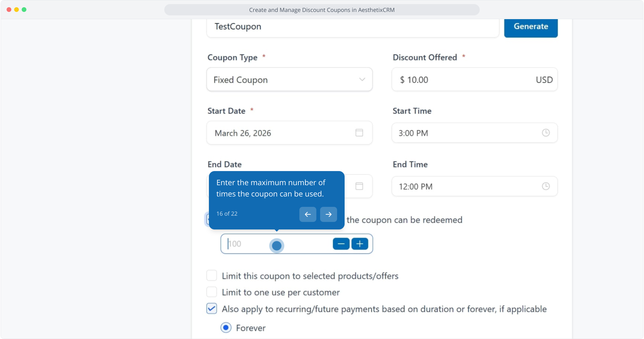Go to next tooltip step arrow
644x339 pixels.
(x=328, y=214)
